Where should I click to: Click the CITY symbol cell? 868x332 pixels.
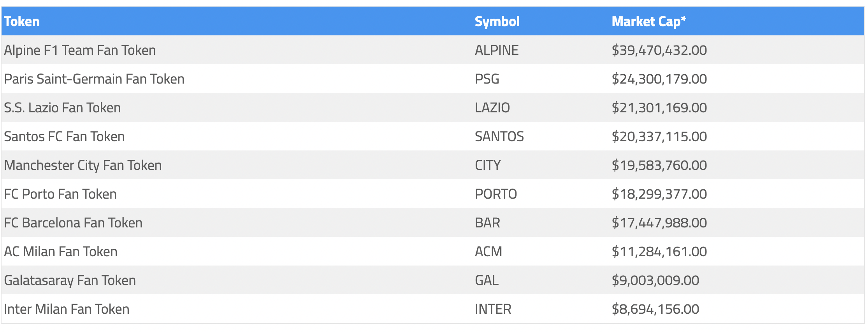coord(488,165)
